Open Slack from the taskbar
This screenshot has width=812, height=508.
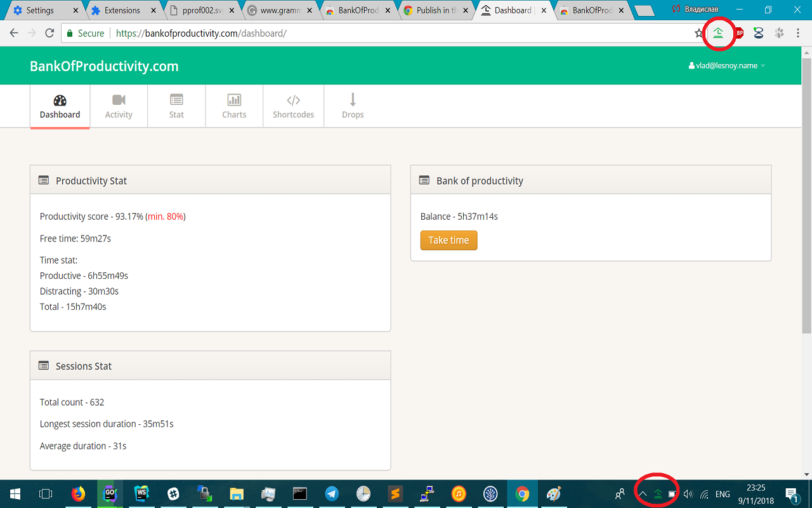pyautogui.click(x=173, y=494)
